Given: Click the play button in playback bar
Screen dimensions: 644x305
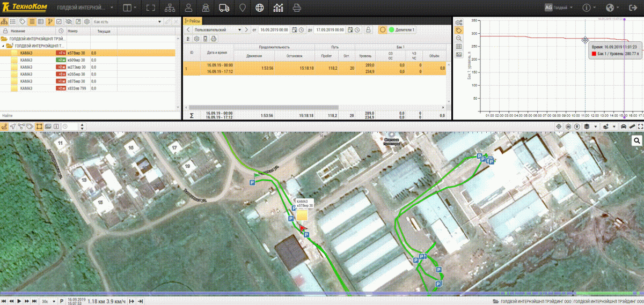Looking at the screenshot, I should [19, 301].
